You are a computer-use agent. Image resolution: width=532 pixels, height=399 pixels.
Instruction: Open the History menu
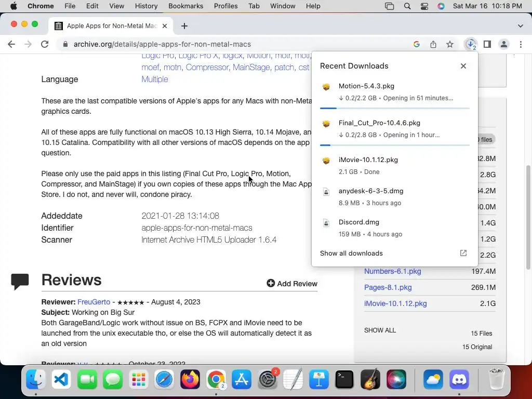[146, 6]
